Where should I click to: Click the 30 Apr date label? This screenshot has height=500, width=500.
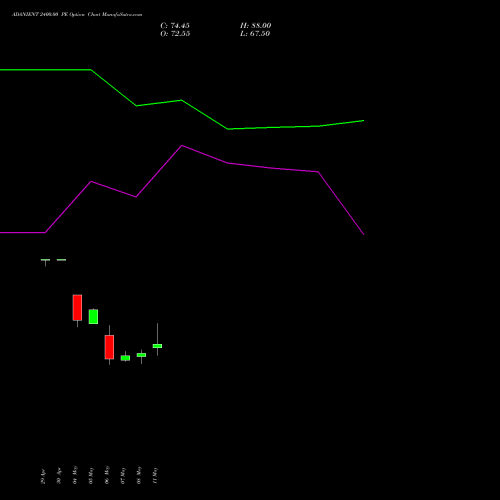[x=59, y=476]
